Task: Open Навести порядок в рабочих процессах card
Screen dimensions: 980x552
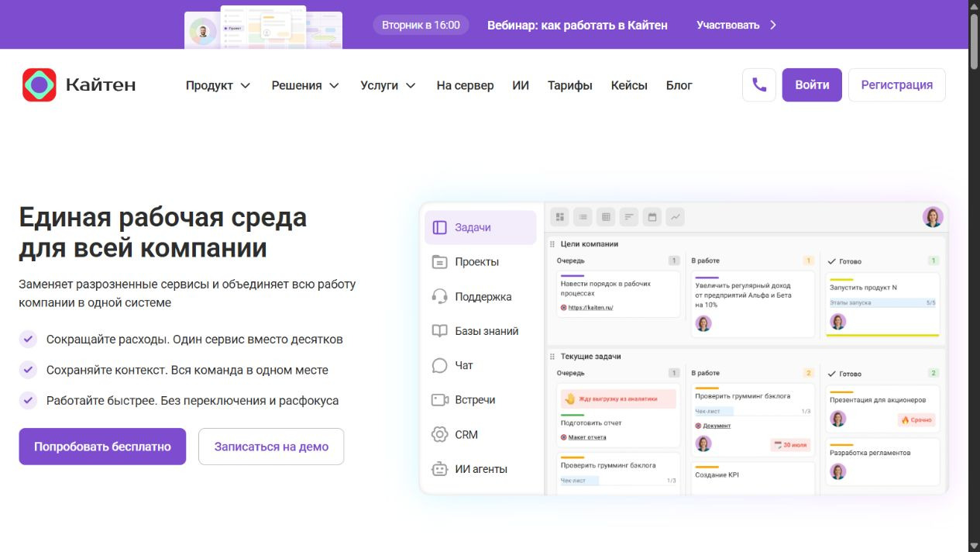Action: pos(617,293)
